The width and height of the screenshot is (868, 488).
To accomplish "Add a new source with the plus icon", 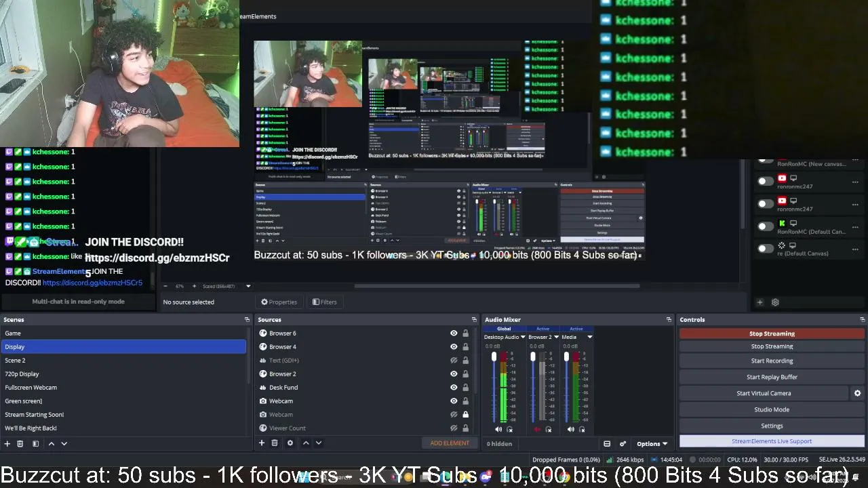I will click(x=261, y=443).
